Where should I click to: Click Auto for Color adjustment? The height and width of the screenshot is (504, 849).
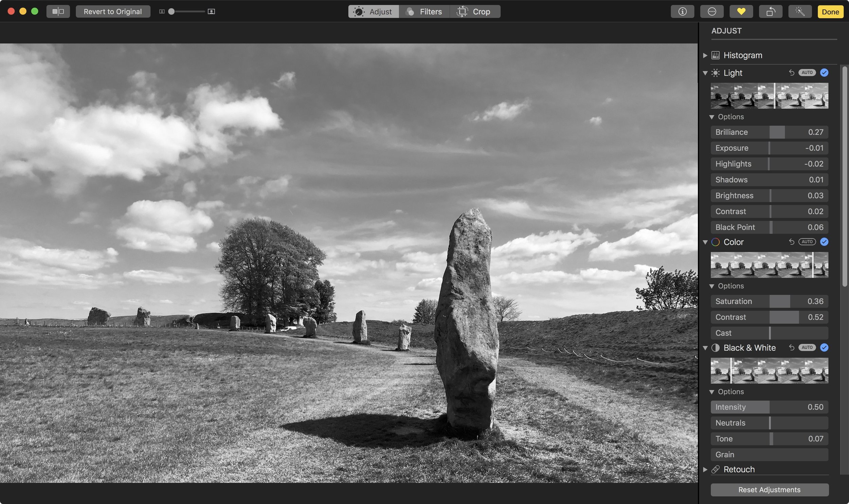point(807,241)
